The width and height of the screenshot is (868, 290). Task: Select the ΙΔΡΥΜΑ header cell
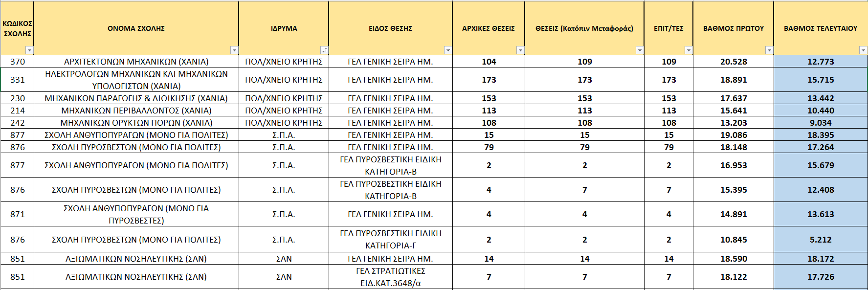pos(284,28)
